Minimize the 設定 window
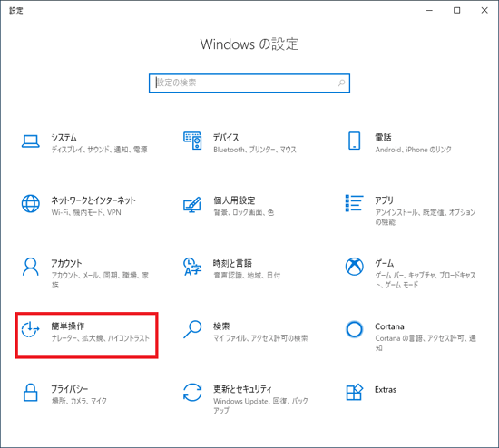Viewport: 499px width, 448px height. [x=429, y=11]
